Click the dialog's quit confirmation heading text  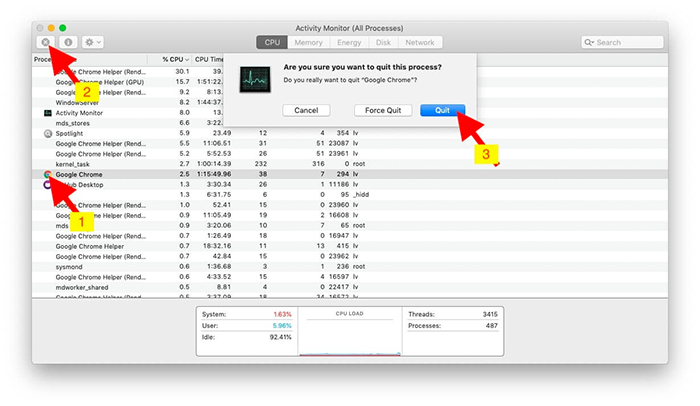coord(362,67)
